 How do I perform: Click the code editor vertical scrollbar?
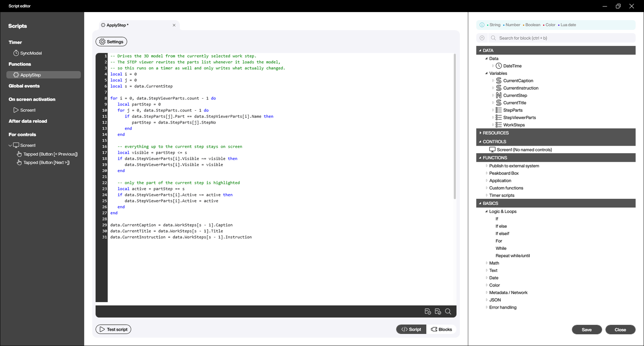pyautogui.click(x=455, y=126)
